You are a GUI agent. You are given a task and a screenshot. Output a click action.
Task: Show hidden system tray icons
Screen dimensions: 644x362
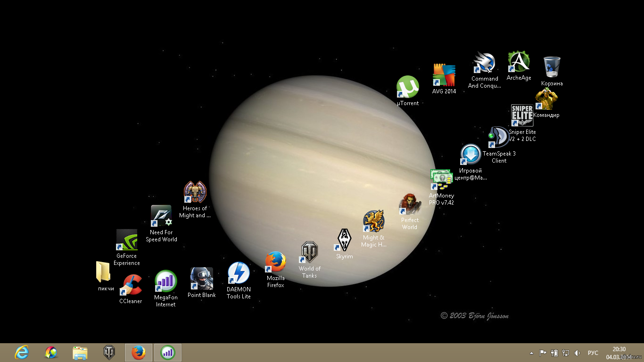(532, 353)
